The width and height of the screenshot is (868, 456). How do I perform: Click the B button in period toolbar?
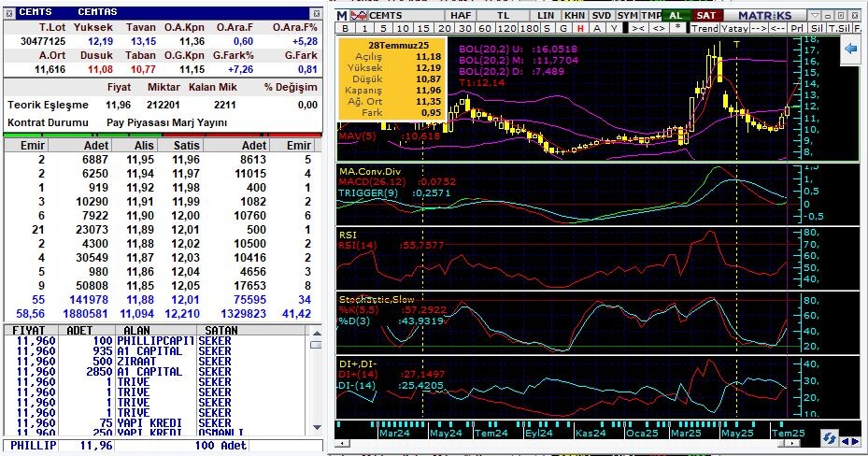click(x=346, y=28)
